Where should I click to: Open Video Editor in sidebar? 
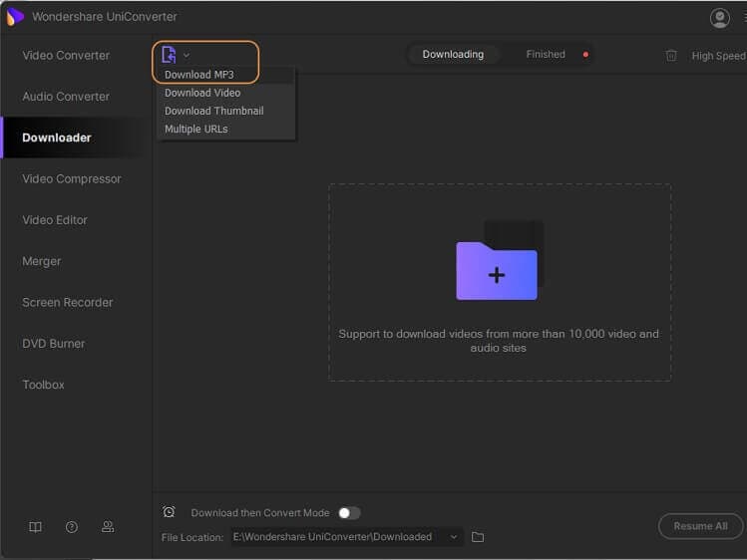point(55,220)
